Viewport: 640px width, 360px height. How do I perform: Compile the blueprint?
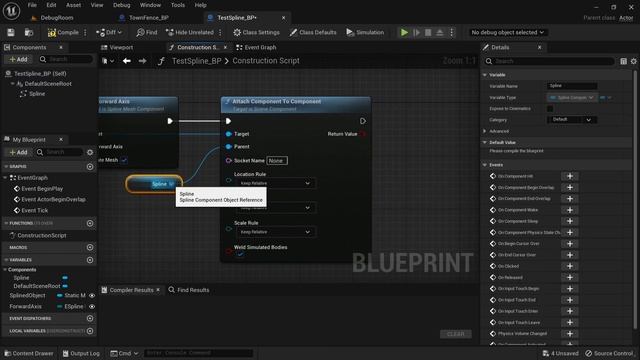pos(63,32)
